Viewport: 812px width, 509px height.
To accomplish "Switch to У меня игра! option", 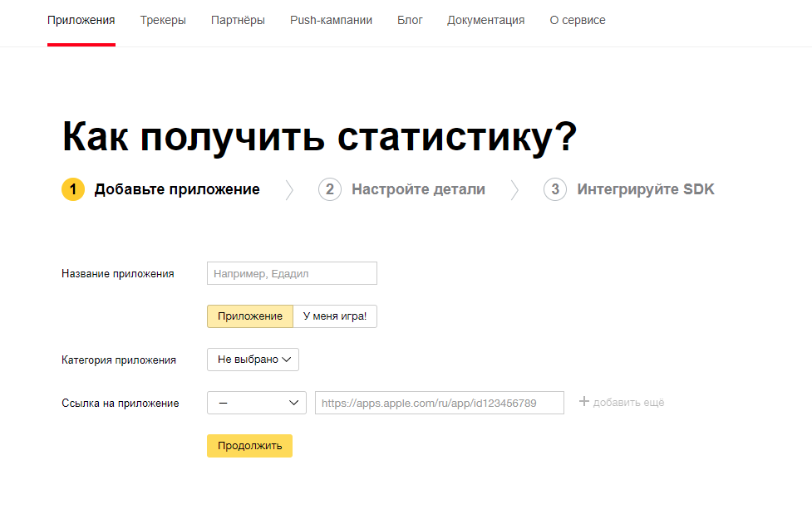I will click(334, 316).
